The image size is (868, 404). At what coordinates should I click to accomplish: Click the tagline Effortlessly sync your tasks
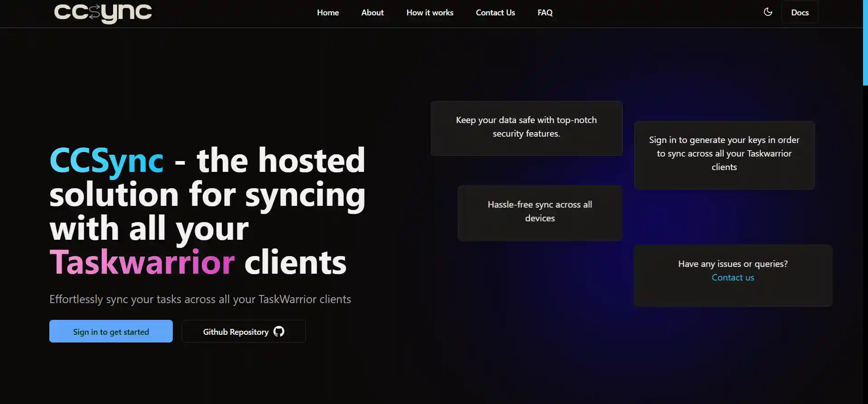pyautogui.click(x=200, y=299)
